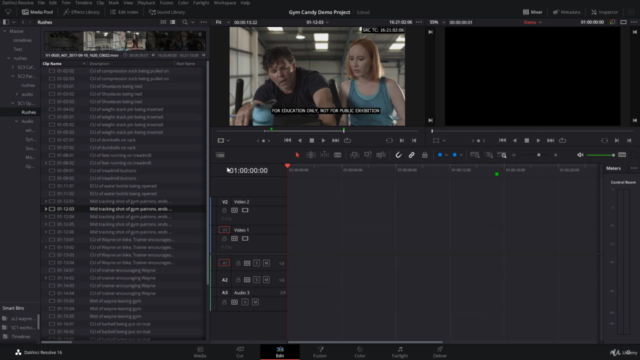Viewport: 640px width, 360px height.
Task: Switch to the Deliver page
Action: pos(440,352)
